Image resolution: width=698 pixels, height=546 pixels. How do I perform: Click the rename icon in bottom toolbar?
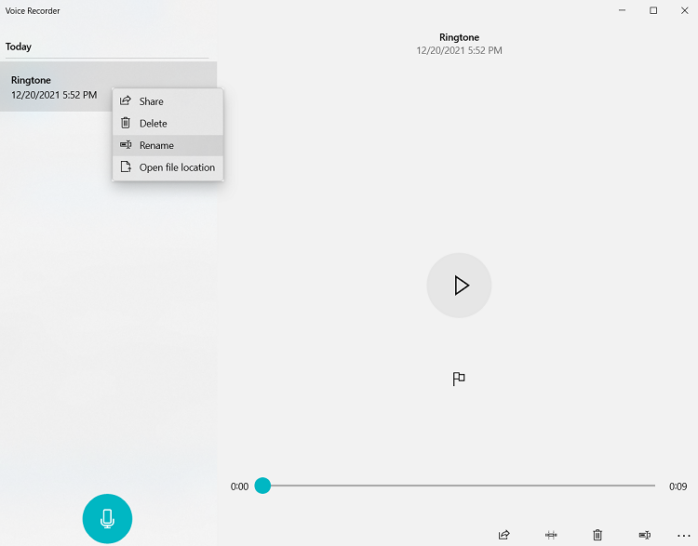(644, 534)
